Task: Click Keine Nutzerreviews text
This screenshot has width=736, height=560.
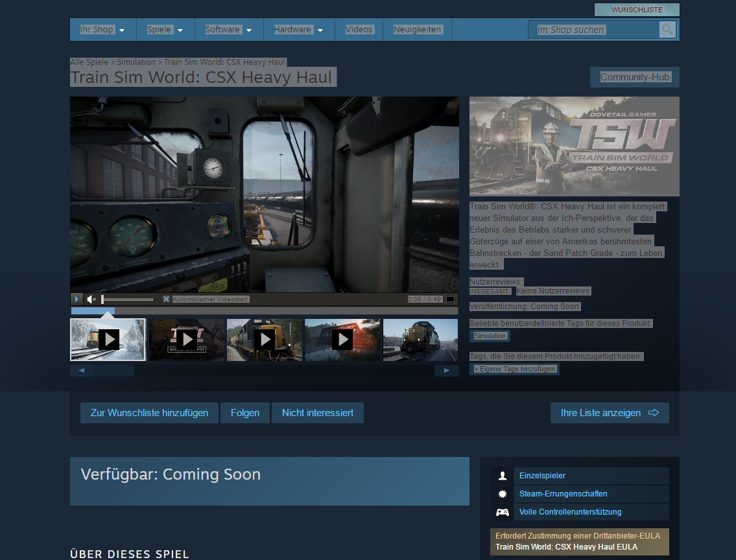Action: pos(553,291)
